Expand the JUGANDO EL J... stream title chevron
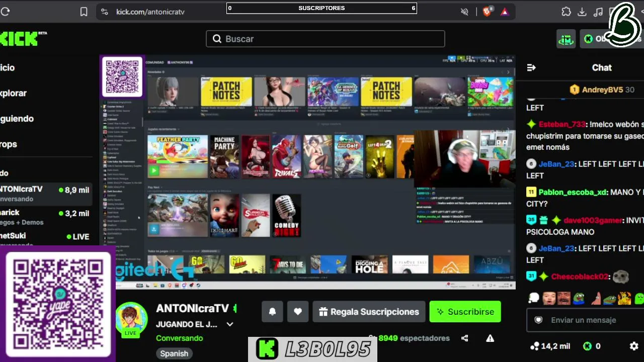Viewport: 644px width, 362px height. pos(230,324)
